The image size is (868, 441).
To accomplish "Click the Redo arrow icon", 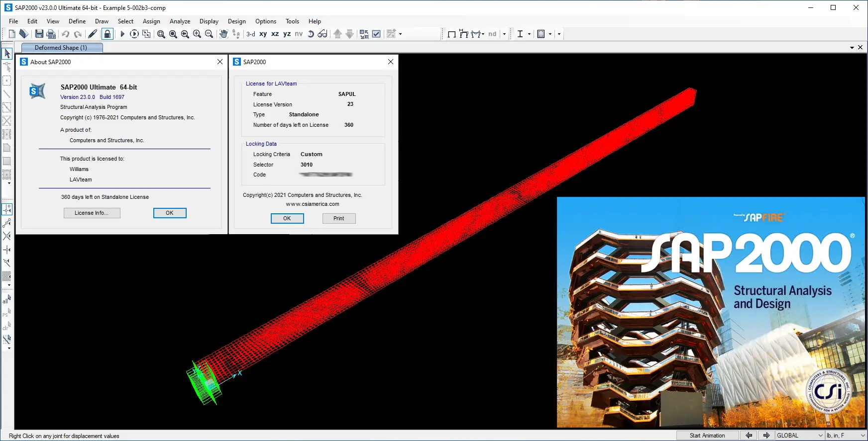I will (x=78, y=34).
